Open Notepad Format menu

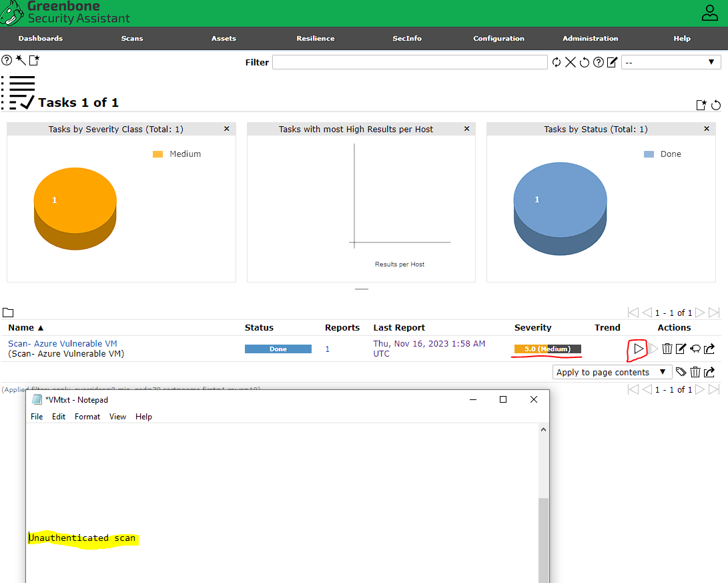point(87,417)
